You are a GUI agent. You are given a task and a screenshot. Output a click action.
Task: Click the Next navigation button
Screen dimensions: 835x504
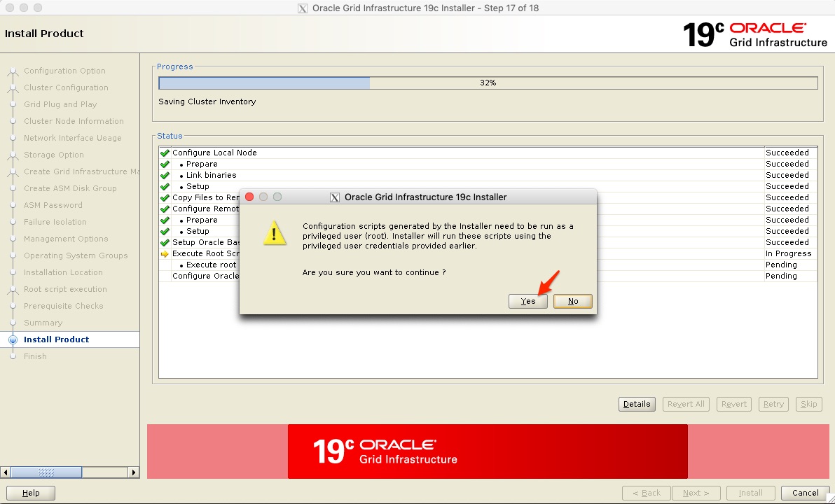[696, 493]
